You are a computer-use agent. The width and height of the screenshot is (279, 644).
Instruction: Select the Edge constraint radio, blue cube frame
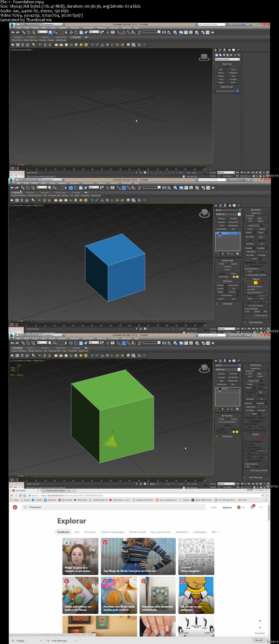256,218
